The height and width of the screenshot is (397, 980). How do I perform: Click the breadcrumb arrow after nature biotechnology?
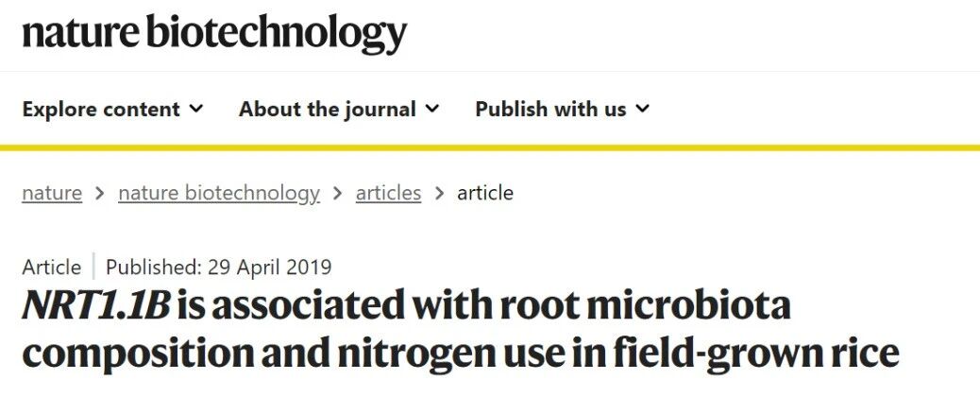tap(338, 194)
